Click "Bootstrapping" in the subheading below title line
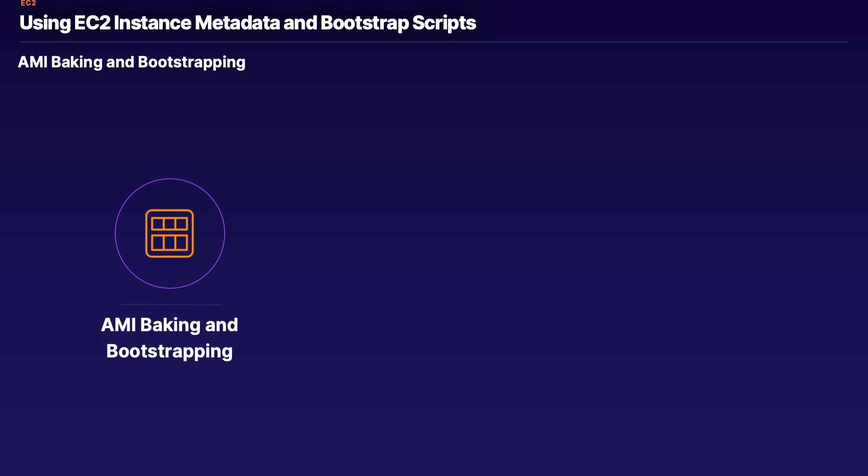The image size is (868, 476). (x=192, y=62)
